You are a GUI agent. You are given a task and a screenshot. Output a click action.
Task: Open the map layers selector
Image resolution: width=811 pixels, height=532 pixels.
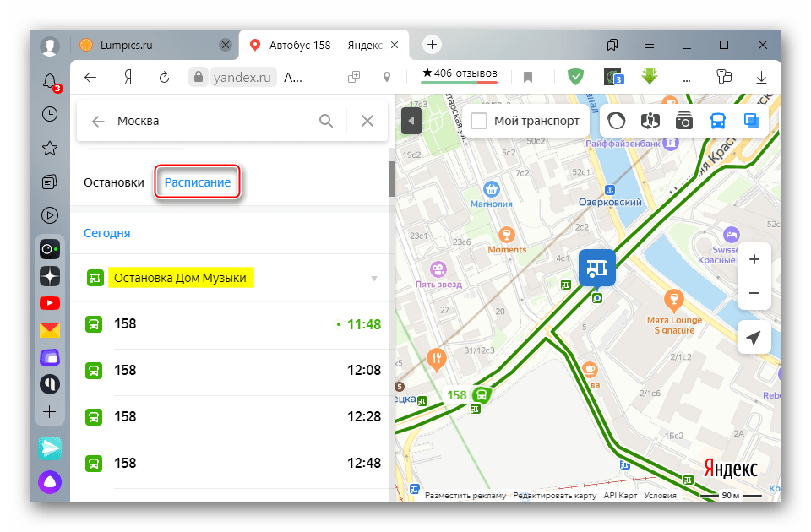(751, 121)
